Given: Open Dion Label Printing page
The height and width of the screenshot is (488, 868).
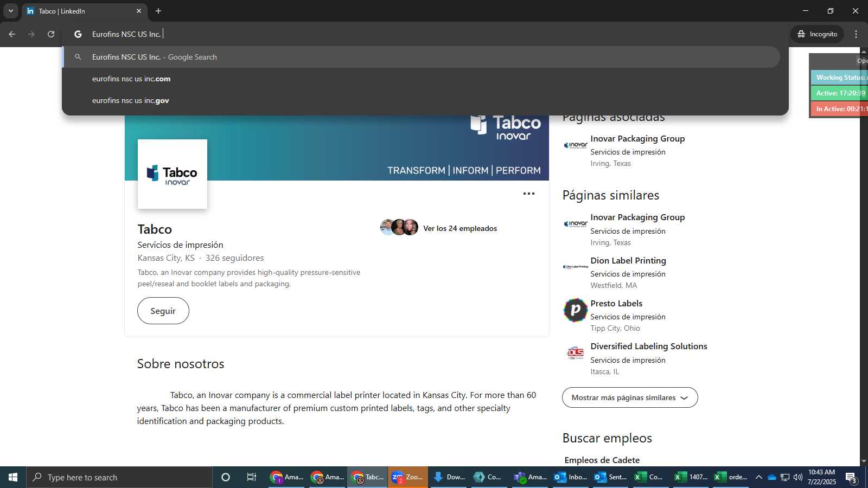Looking at the screenshot, I should [x=628, y=261].
